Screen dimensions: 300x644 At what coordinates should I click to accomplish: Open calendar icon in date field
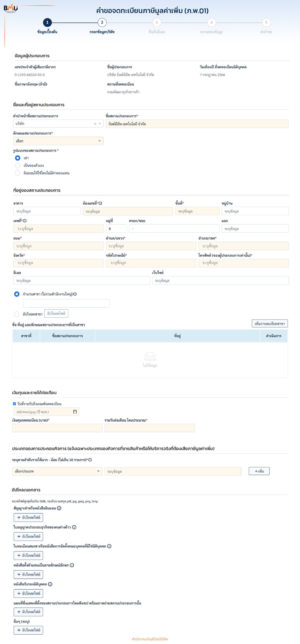(x=75, y=412)
